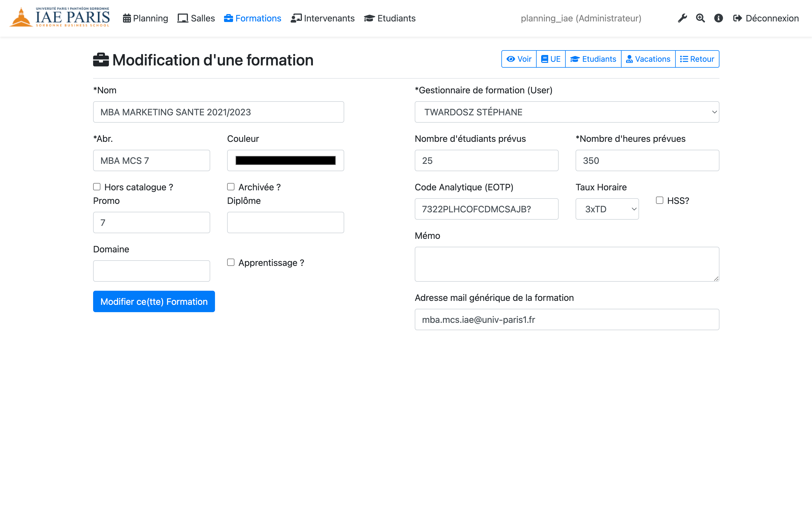The width and height of the screenshot is (812, 507).
Task: Click the magnifier search icon
Action: (x=700, y=18)
